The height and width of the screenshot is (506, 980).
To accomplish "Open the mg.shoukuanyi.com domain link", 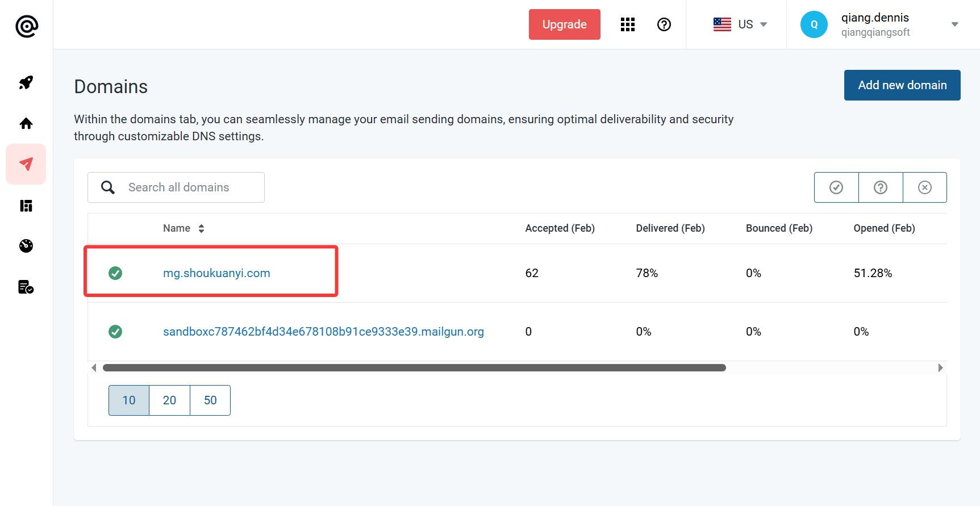I will click(216, 273).
